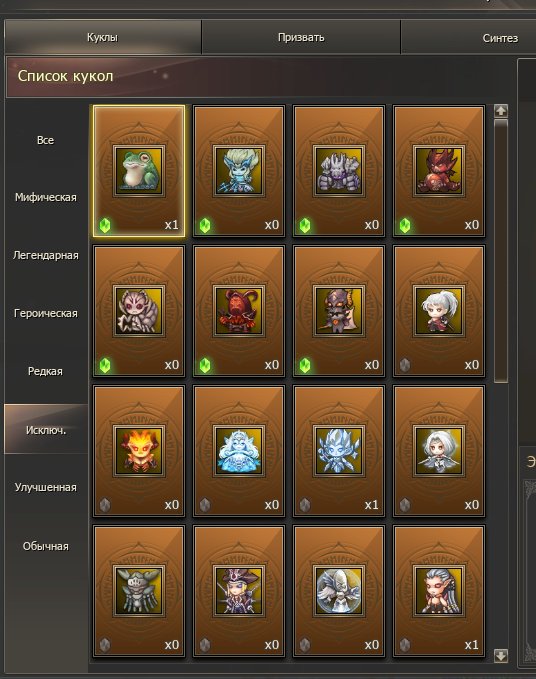536x679 pixels.
Task: Open the Куклы tab
Action: (102, 37)
